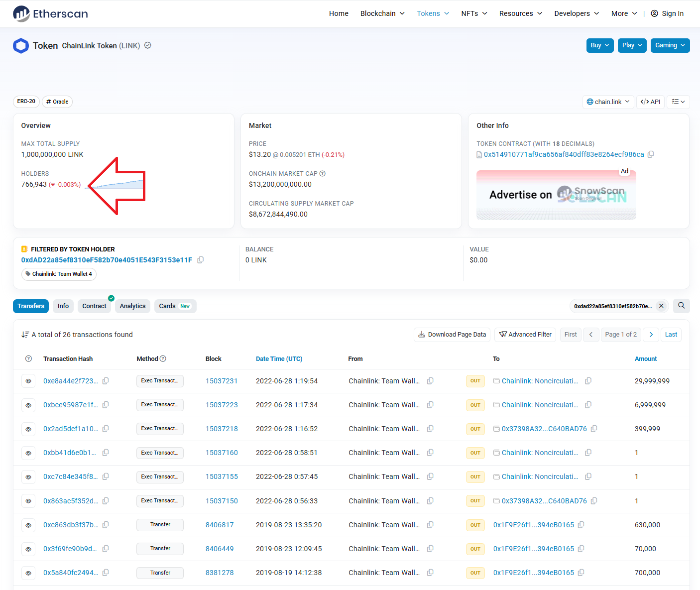Open the Buy dropdown

pyautogui.click(x=600, y=45)
